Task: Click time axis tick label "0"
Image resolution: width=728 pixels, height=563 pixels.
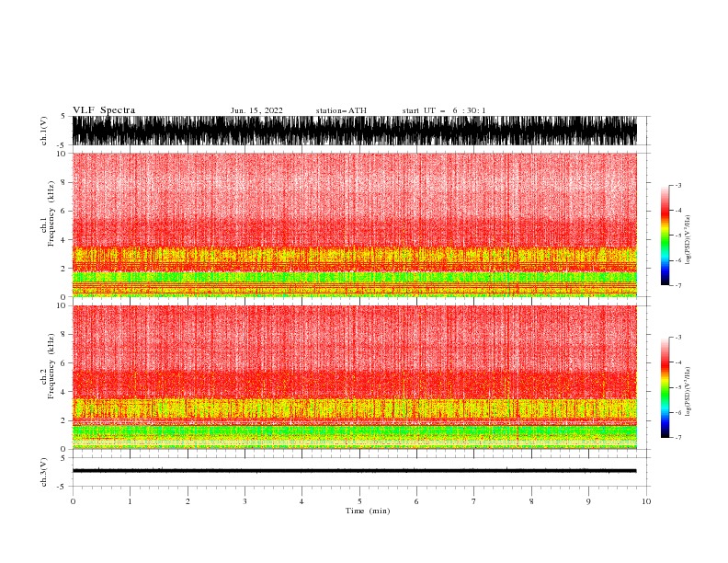Action: 73,501
